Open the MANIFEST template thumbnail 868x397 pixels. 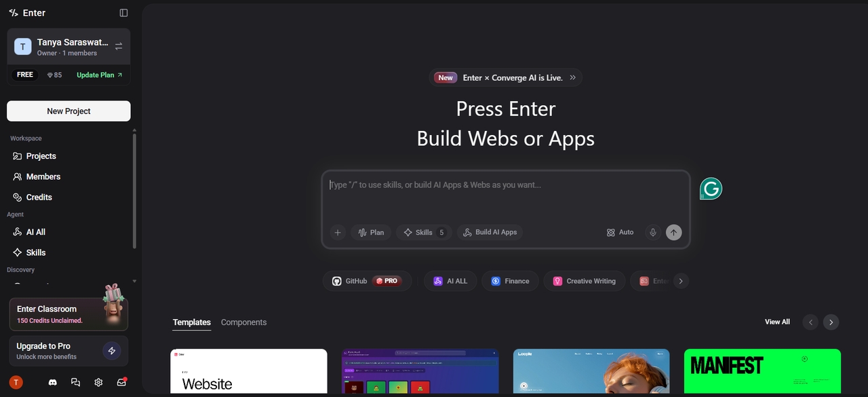coord(762,371)
